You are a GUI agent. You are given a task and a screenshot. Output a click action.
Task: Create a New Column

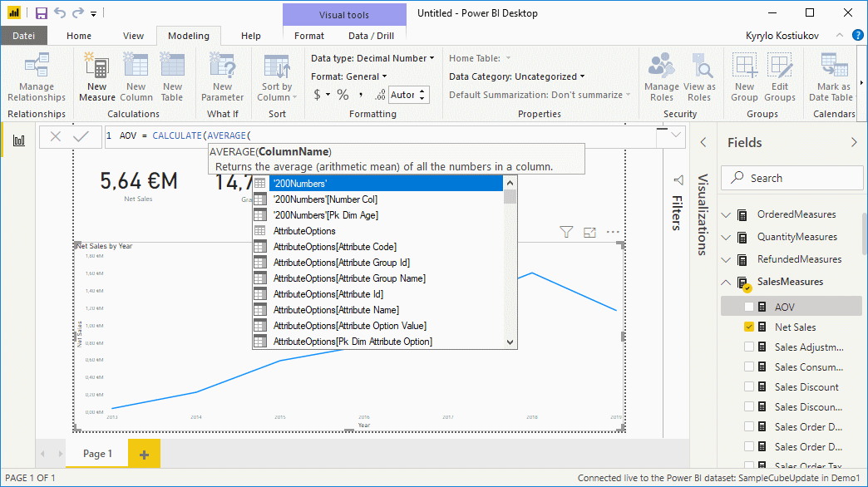tap(136, 77)
